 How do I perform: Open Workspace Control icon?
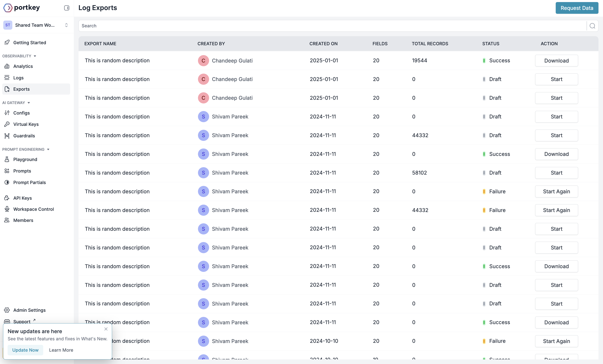pos(7,209)
